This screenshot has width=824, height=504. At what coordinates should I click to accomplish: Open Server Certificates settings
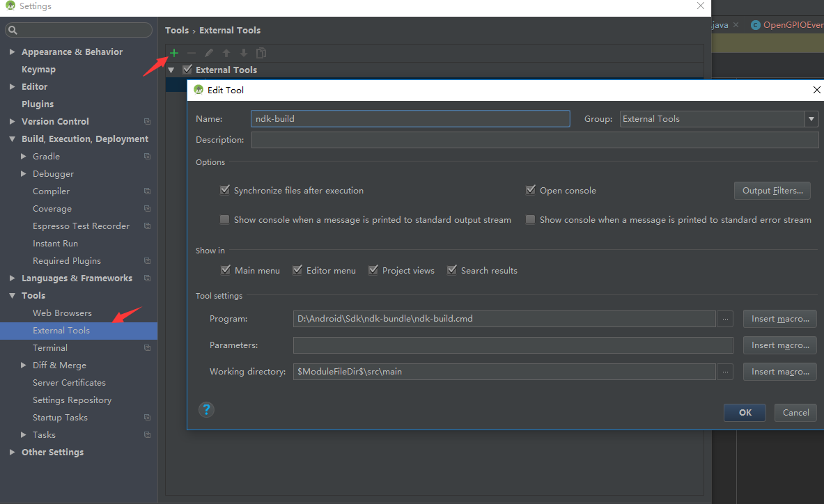69,383
